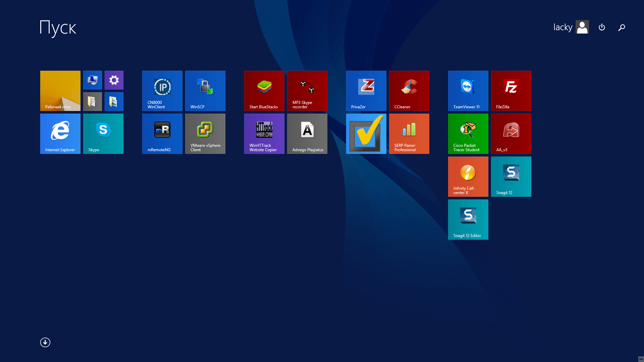The image size is (644, 362).
Task: Launch AA_v3 tile
Action: tap(511, 134)
